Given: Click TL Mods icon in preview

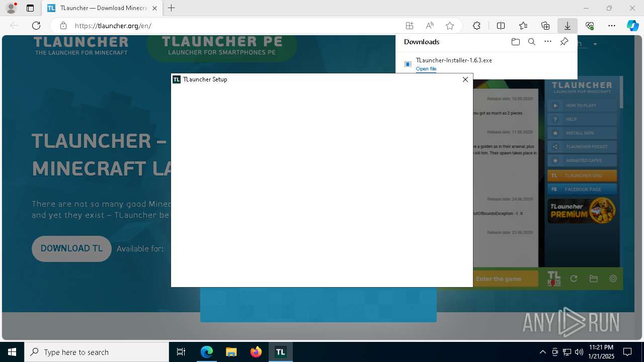Looking at the screenshot, I should click(x=554, y=279).
